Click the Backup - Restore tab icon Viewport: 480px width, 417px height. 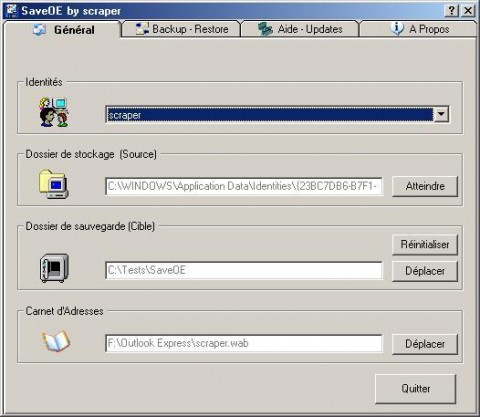pyautogui.click(x=142, y=29)
